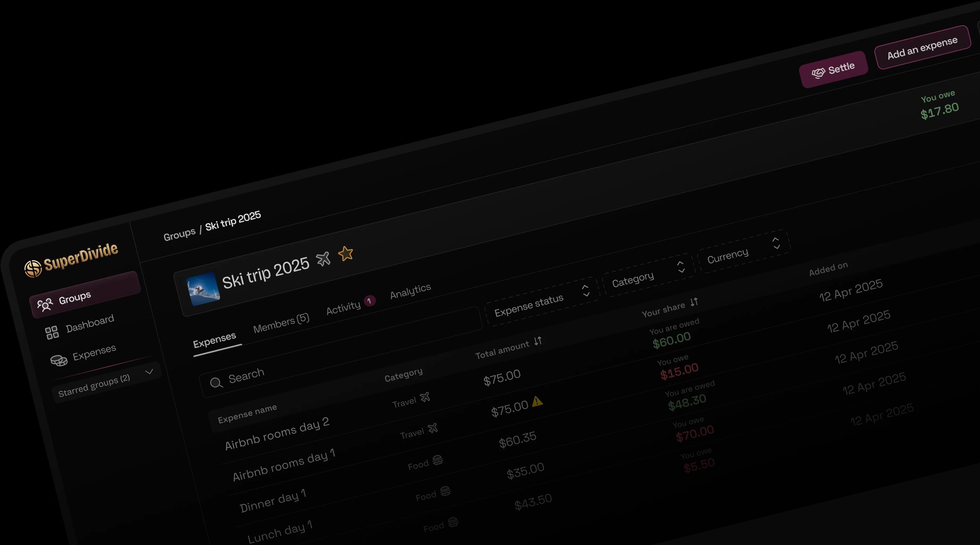Open the Category filter dropdown
The width and height of the screenshot is (980, 545).
click(x=649, y=275)
